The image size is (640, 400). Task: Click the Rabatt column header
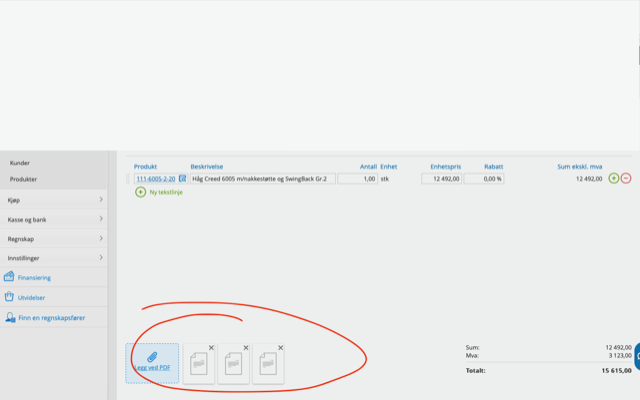[x=493, y=167]
